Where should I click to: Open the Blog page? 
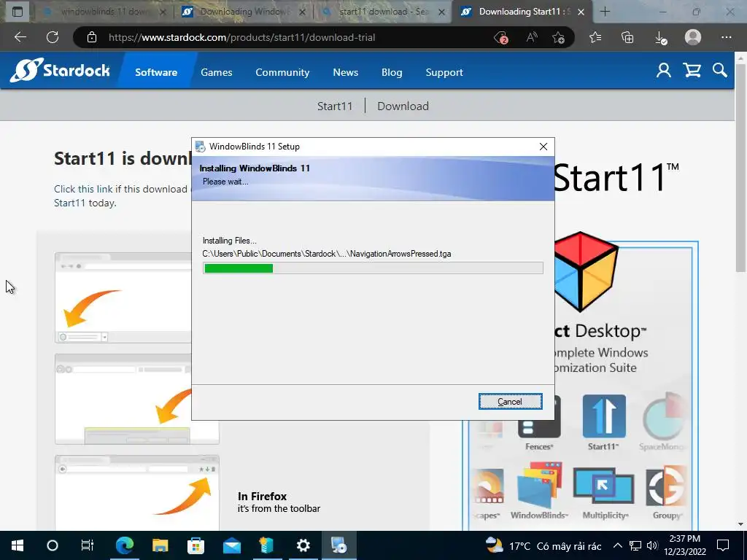point(392,72)
